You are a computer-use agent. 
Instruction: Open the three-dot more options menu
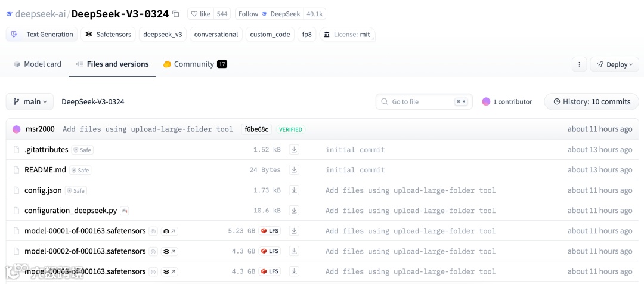[x=579, y=64]
